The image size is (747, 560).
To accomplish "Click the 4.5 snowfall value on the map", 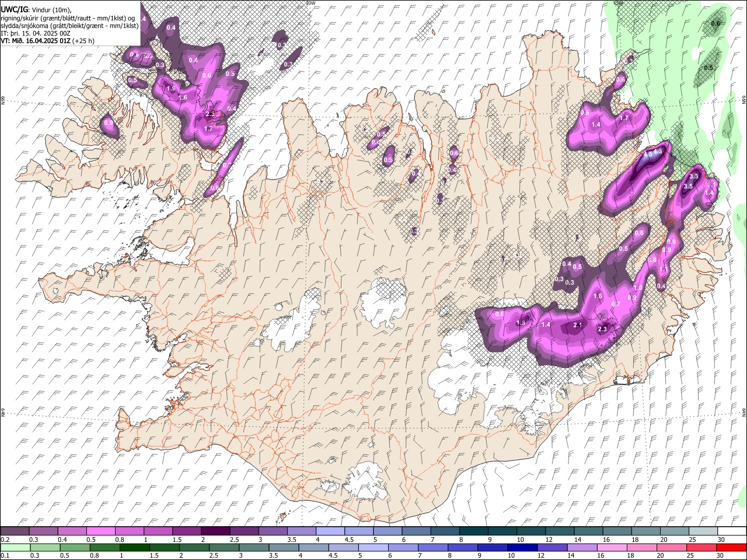I will coord(647,156).
